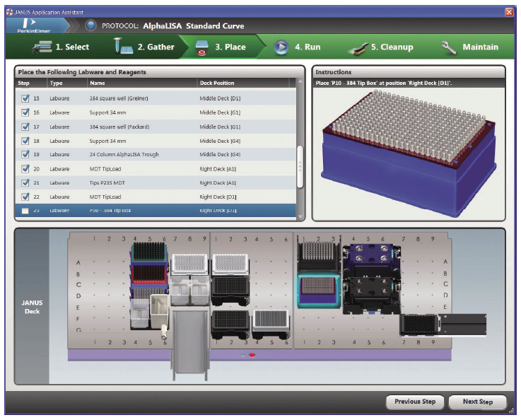Open the Maintain tab
Viewport: 521px width, 420px height.
tap(470, 47)
